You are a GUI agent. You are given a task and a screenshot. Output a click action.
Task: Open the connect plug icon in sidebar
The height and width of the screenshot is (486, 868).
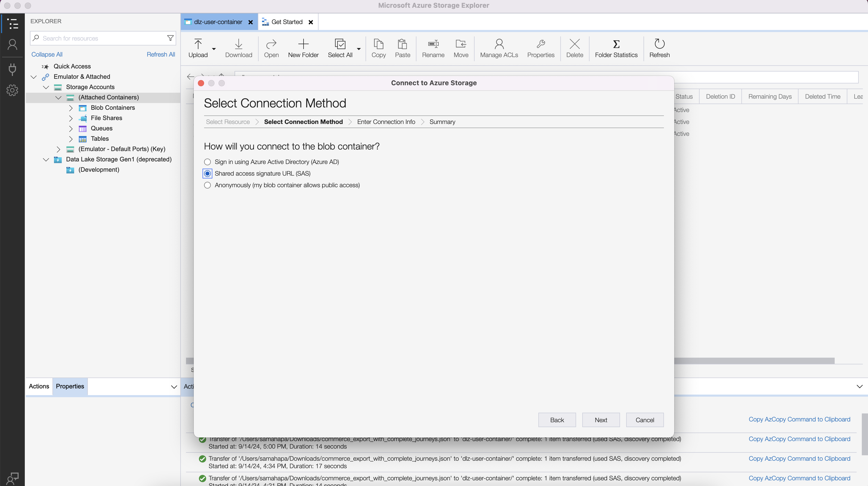point(12,69)
